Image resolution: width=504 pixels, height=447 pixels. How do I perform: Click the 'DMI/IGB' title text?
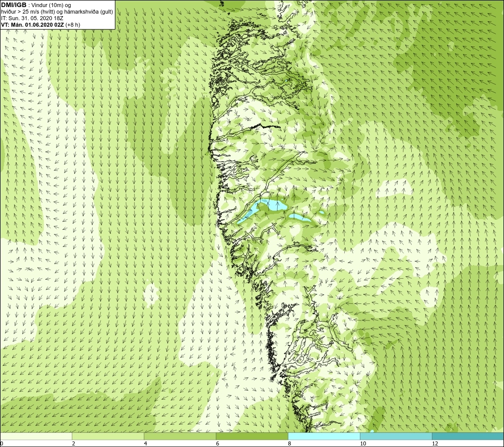pos(14,5)
